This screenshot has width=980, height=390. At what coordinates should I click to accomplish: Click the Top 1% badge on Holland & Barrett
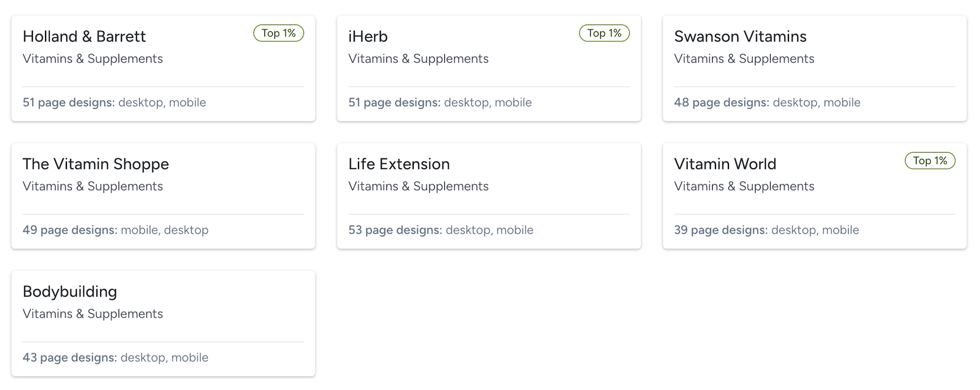pyautogui.click(x=278, y=33)
